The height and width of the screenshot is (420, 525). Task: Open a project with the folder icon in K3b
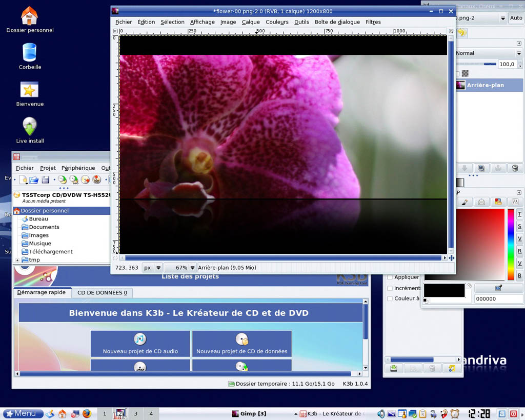coord(33,179)
